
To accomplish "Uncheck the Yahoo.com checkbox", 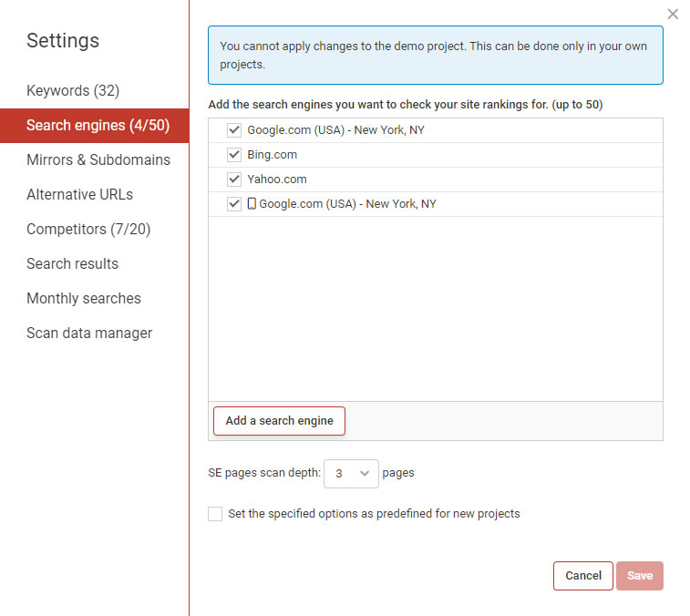I will point(234,180).
